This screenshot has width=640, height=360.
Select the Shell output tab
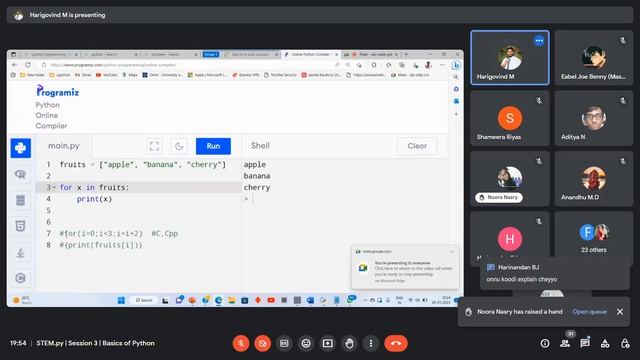pos(260,146)
